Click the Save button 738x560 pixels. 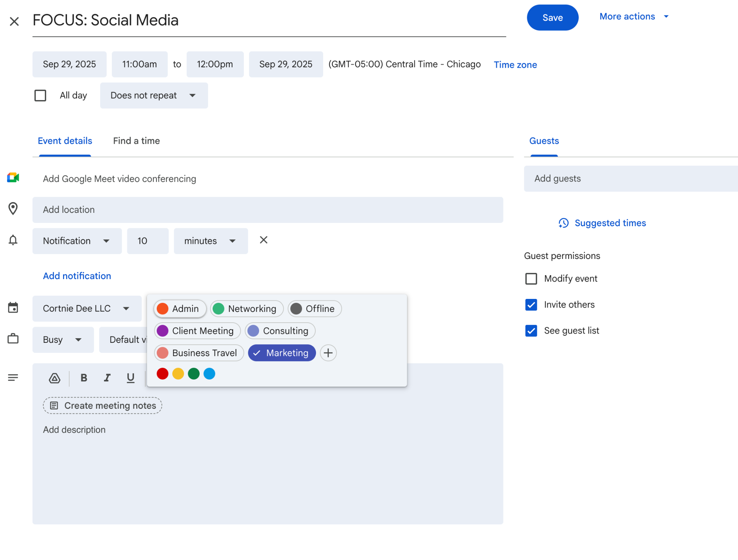tap(552, 18)
